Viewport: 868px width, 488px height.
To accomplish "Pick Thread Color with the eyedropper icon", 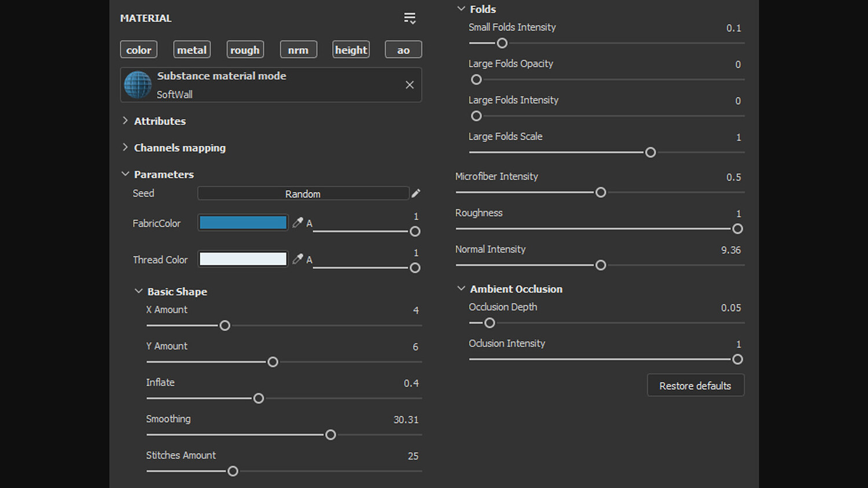I will click(297, 259).
